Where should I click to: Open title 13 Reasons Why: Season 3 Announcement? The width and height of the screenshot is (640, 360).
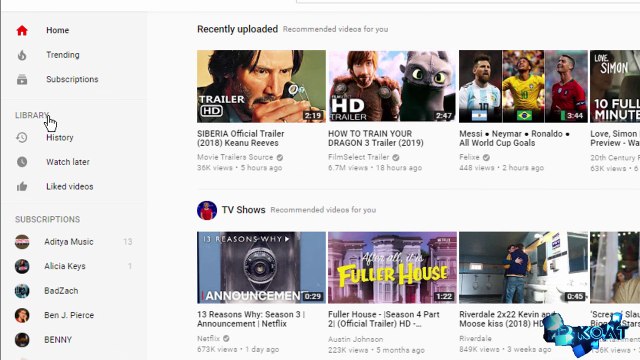[251, 319]
